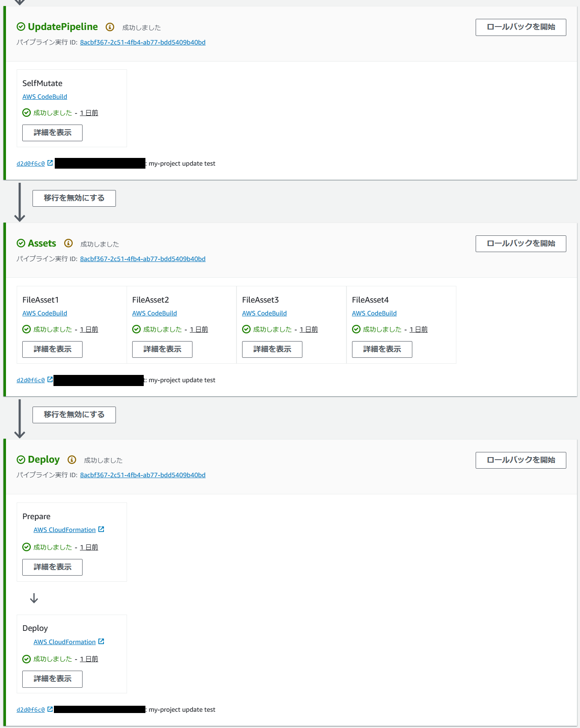Click green success check icon next to SelfMutate status
The width and height of the screenshot is (580, 728).
click(27, 113)
